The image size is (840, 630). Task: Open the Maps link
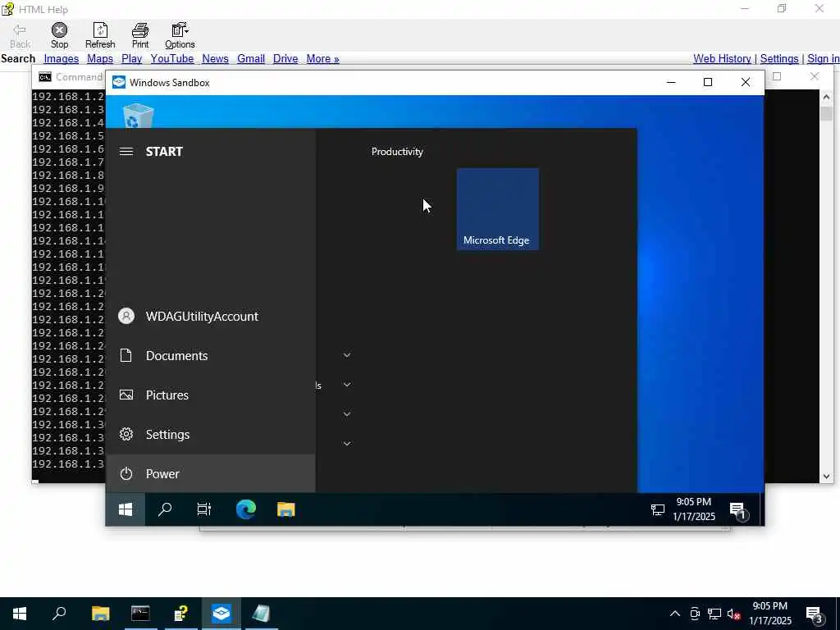coord(100,58)
